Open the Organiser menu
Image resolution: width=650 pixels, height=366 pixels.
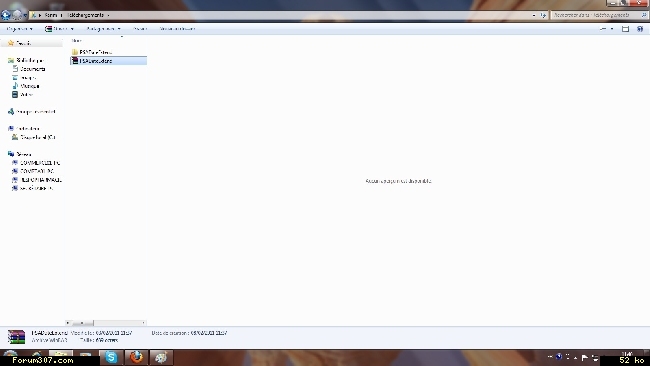click(19, 29)
